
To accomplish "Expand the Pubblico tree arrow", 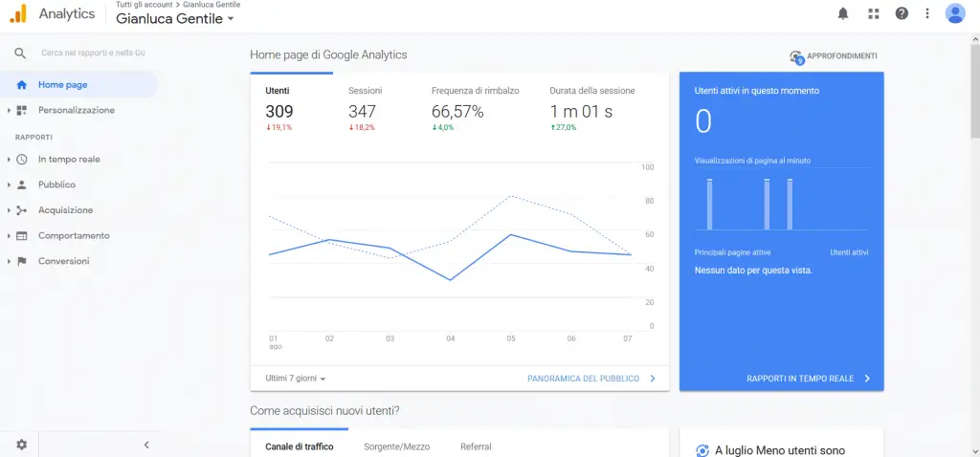I will pyautogui.click(x=9, y=185).
